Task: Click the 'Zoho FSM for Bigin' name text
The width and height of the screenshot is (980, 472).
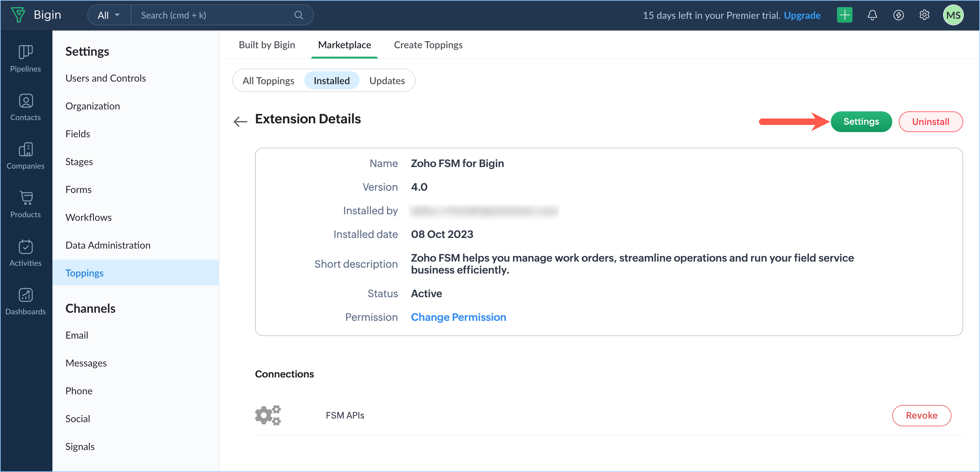Action: point(457,163)
